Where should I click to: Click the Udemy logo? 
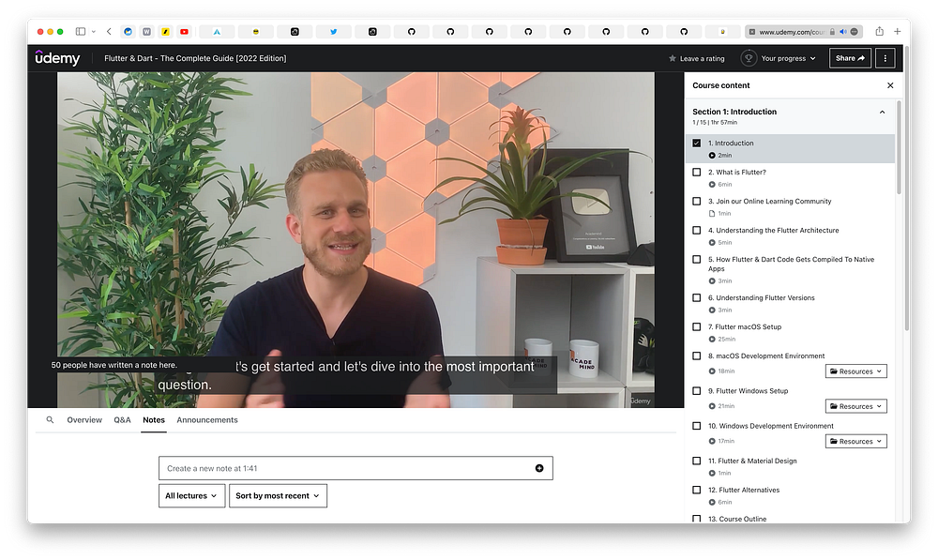click(x=57, y=58)
